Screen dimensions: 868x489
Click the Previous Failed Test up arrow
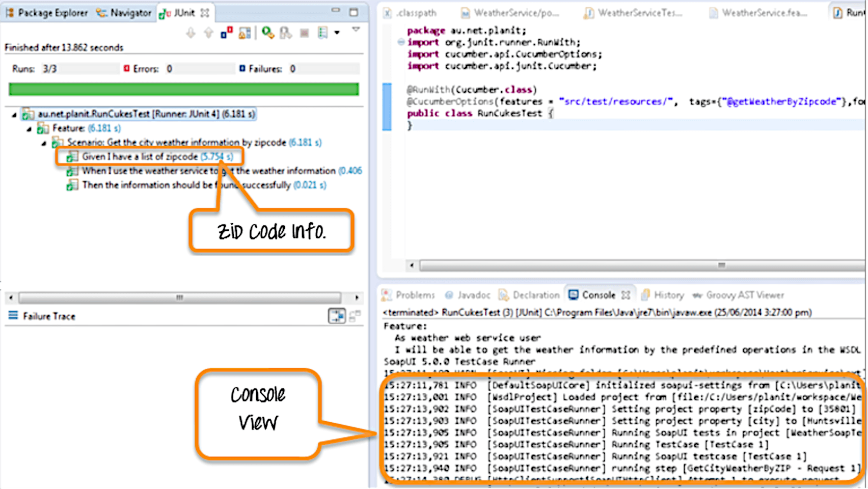208,33
